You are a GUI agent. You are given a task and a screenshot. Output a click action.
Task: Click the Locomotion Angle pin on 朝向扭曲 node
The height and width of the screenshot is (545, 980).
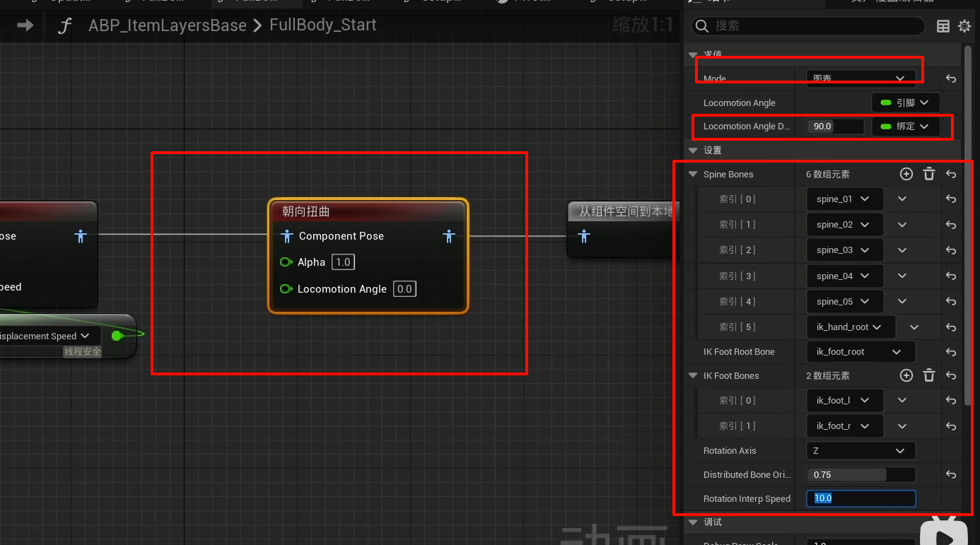[286, 289]
